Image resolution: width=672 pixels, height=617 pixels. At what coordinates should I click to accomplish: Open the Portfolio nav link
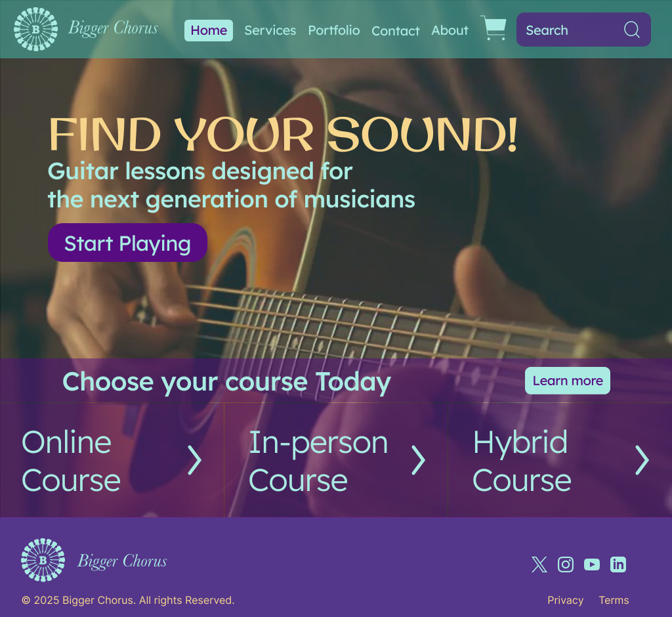tap(334, 30)
